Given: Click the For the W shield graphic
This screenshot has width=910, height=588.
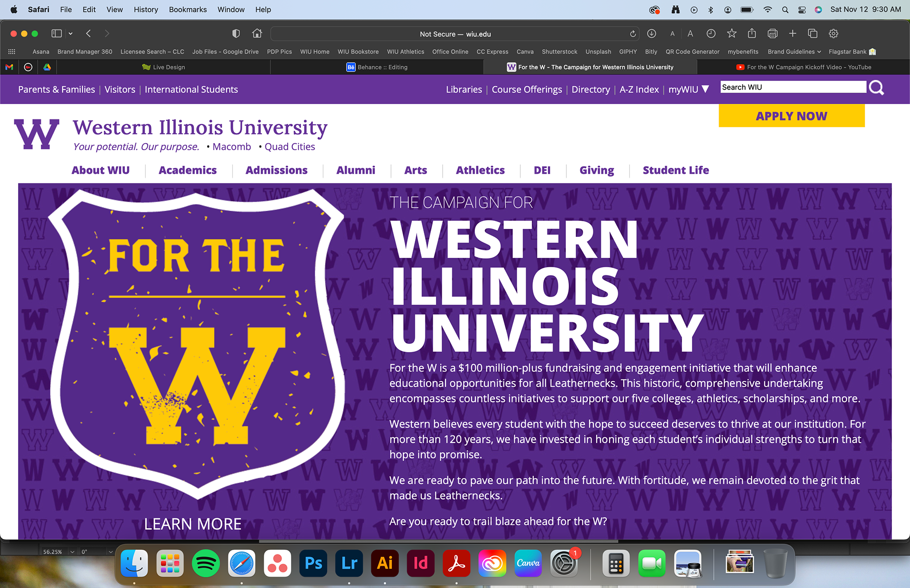Looking at the screenshot, I should point(197,344).
